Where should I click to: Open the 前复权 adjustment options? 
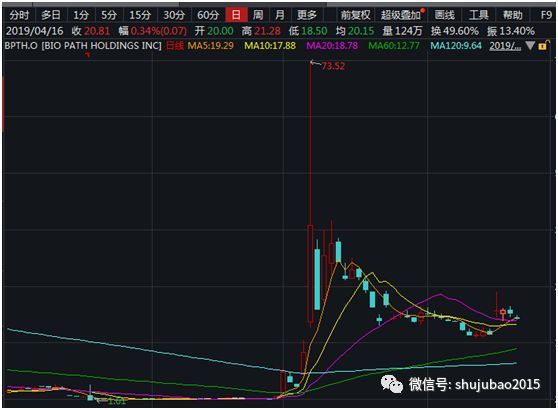(x=355, y=15)
